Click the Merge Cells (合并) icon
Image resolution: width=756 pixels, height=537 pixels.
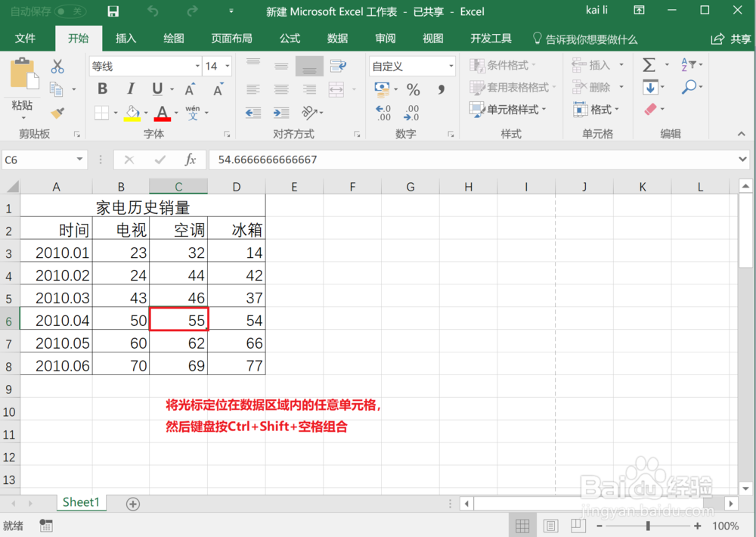click(x=336, y=88)
